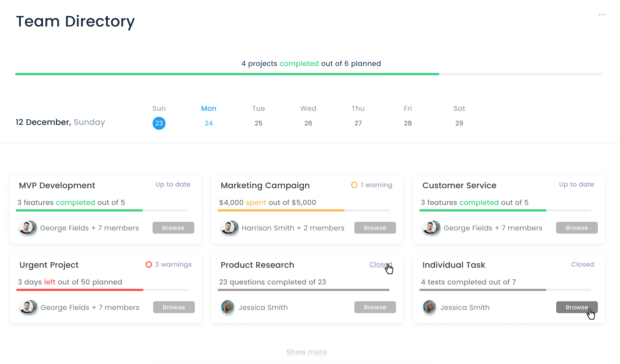Click the orange warning circle on Marketing Campaign
Image resolution: width=620 pixels, height=364 pixels.
(x=354, y=185)
